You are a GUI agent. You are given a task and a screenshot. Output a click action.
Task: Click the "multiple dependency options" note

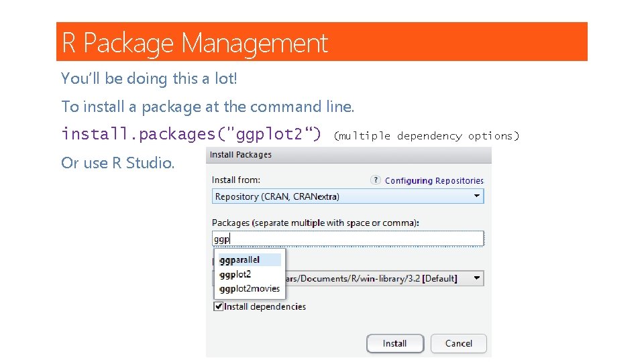click(x=427, y=136)
